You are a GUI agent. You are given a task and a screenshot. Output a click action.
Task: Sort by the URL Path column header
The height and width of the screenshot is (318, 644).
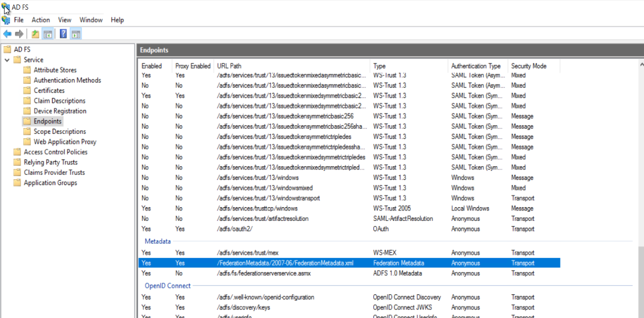[292, 66]
